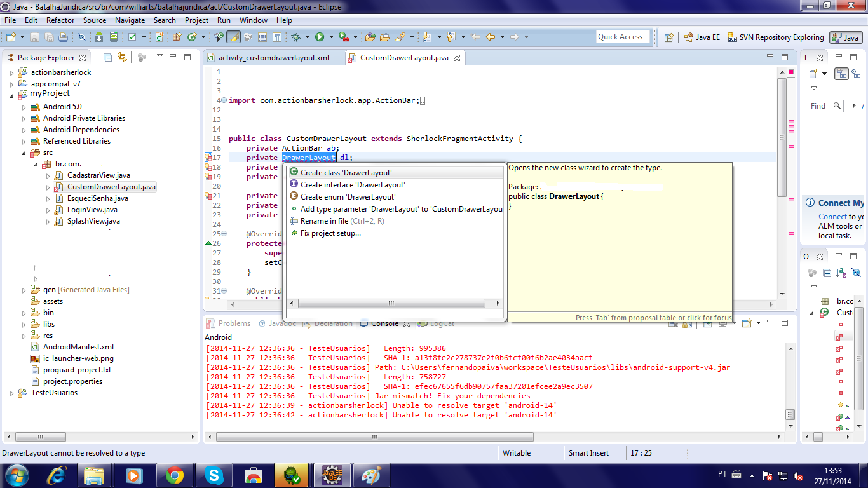
Task: Select Create class 'DrawerLayout' proposal
Action: click(396, 172)
